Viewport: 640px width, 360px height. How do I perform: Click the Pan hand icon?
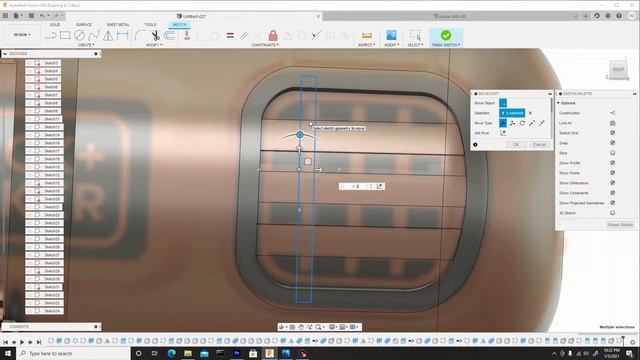click(x=301, y=327)
